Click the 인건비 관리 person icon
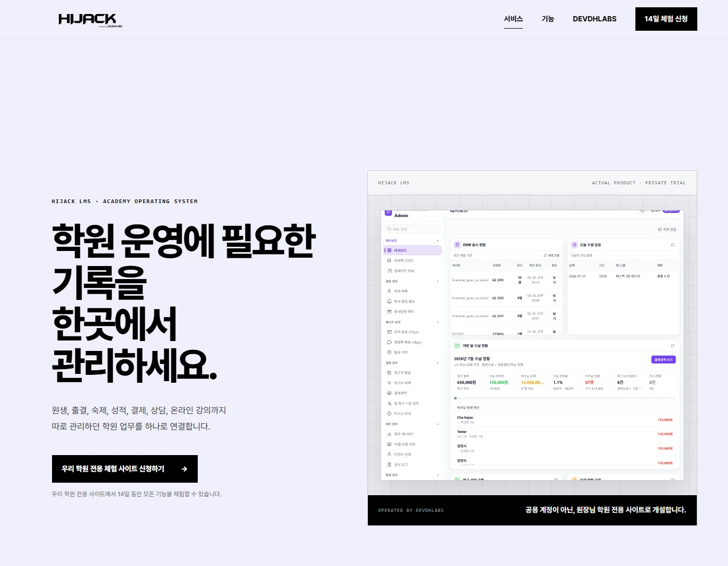This screenshot has width=728, height=566. 389,454
